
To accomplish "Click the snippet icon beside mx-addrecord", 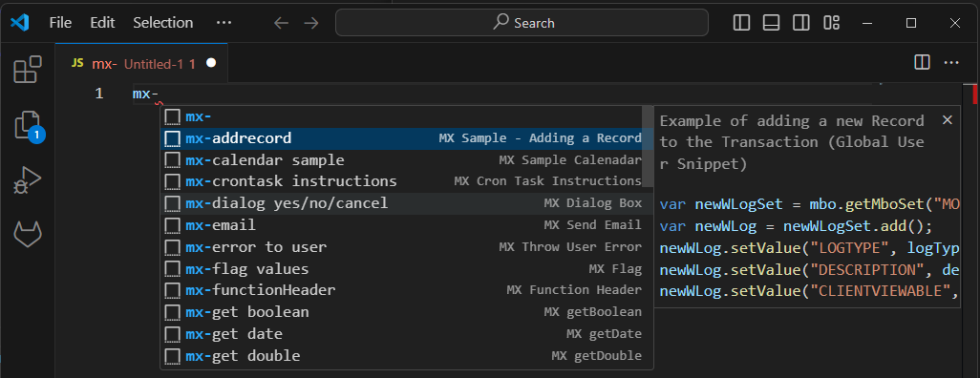I will 173,138.
